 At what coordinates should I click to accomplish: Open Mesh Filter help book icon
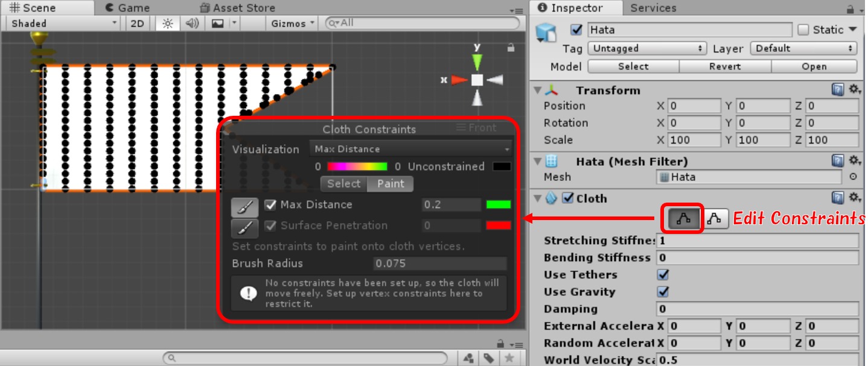coord(838,161)
